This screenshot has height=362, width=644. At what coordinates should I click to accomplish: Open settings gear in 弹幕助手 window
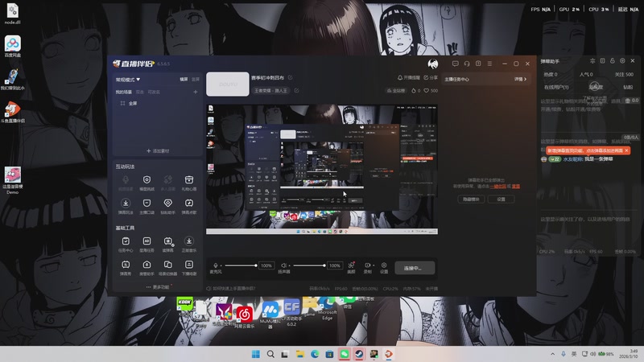pos(622,61)
